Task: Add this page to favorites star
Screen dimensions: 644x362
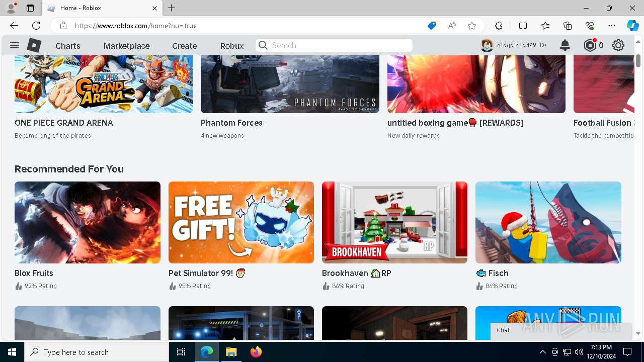Action: 472,26
